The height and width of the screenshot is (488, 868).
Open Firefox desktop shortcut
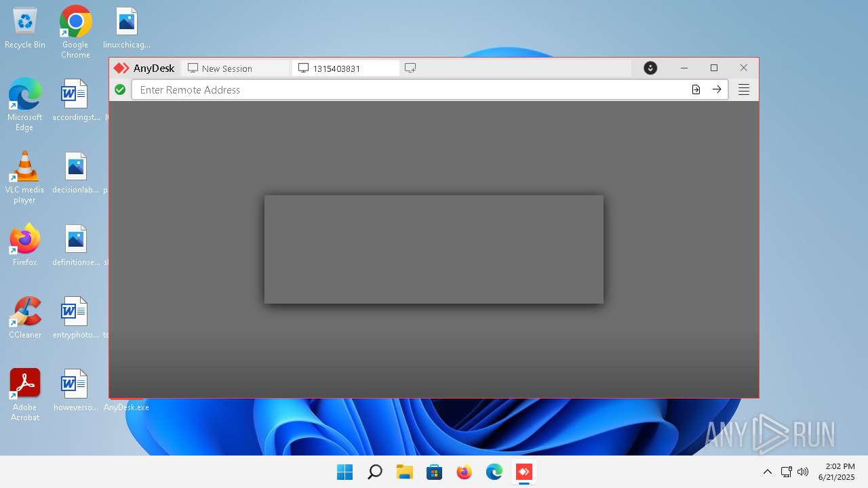pos(25,245)
